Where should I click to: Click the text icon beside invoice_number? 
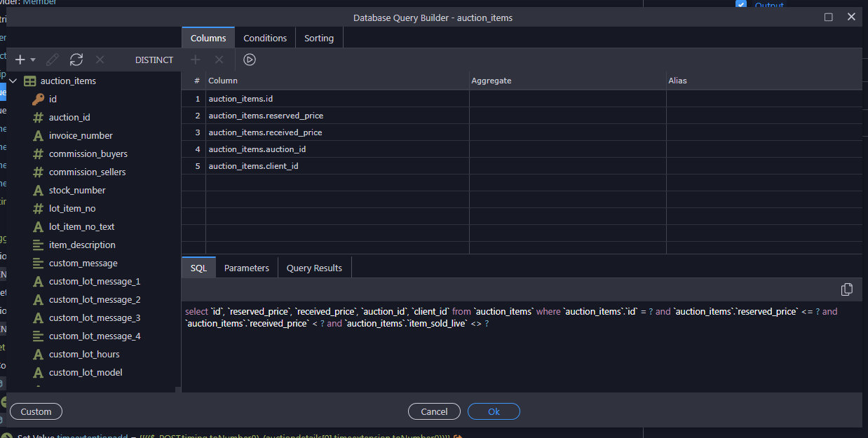(38, 136)
